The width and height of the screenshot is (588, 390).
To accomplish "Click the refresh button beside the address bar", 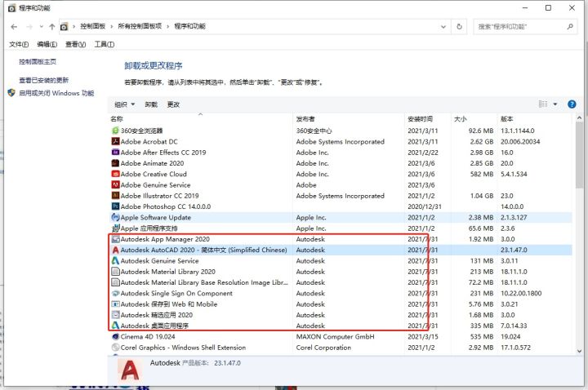I will point(459,27).
